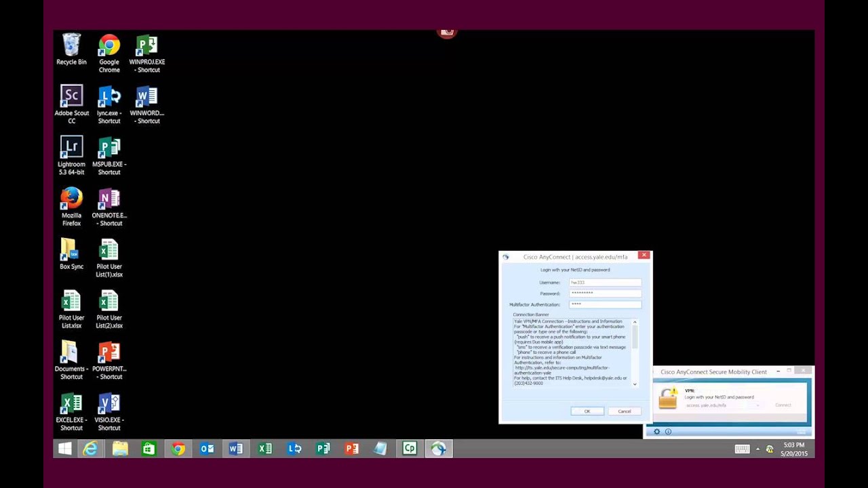Select the Box Sync folder icon
This screenshot has width=868, height=488.
pos(71,254)
